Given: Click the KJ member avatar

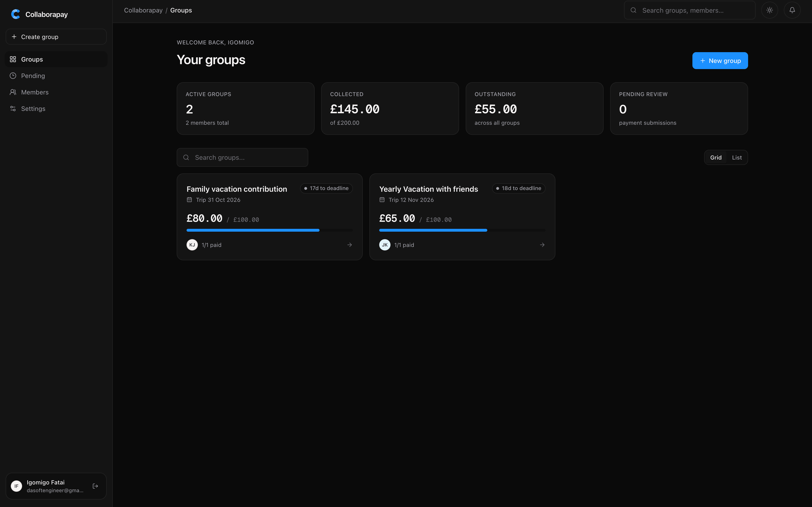Looking at the screenshot, I should [x=192, y=245].
